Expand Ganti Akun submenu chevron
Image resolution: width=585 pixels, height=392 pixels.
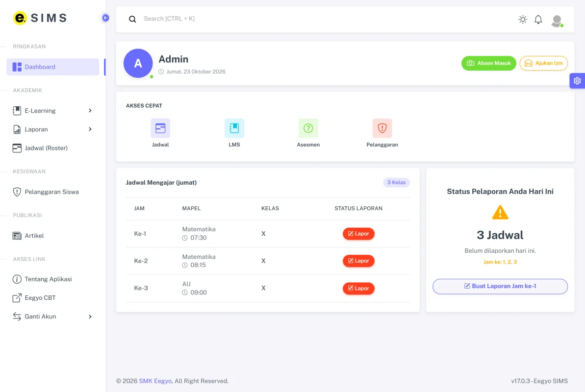[90, 316]
